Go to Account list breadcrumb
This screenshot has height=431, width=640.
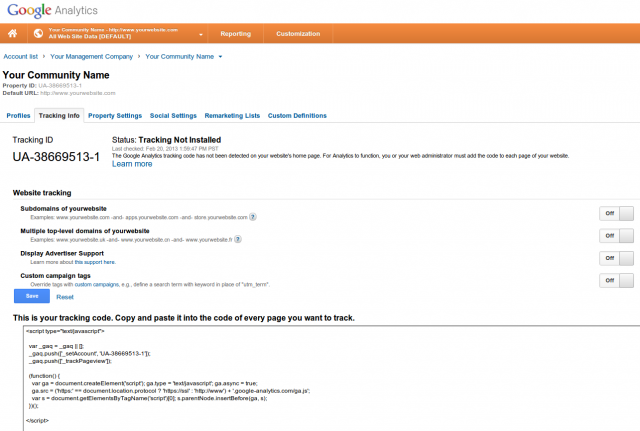20,56
